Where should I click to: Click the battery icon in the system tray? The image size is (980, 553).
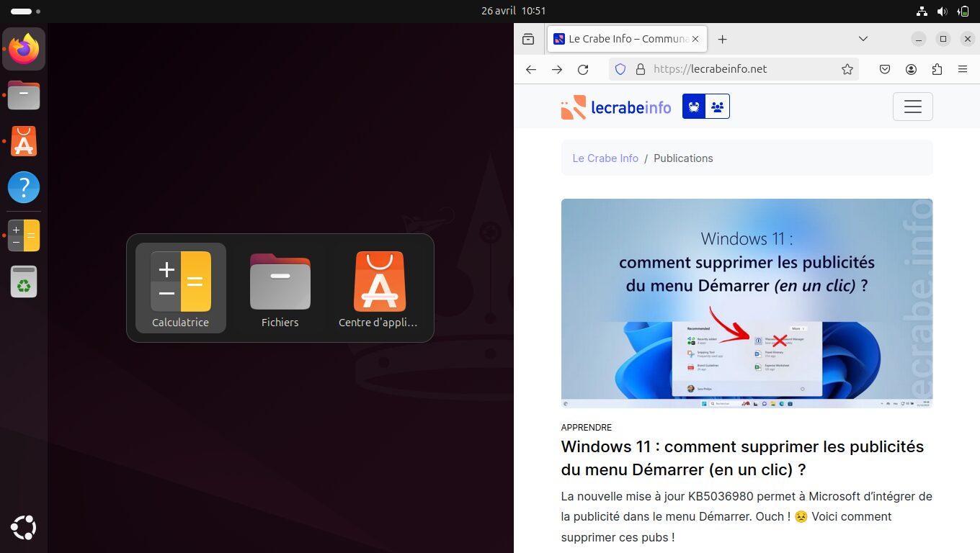[963, 12]
